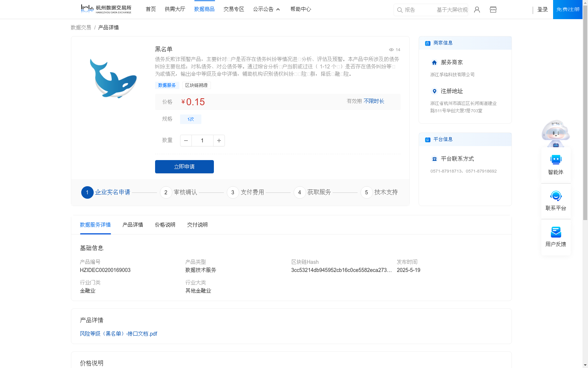Image resolution: width=588 pixels, height=368 pixels.
Task: Open 交易专区 navigation item
Action: coord(234,9)
